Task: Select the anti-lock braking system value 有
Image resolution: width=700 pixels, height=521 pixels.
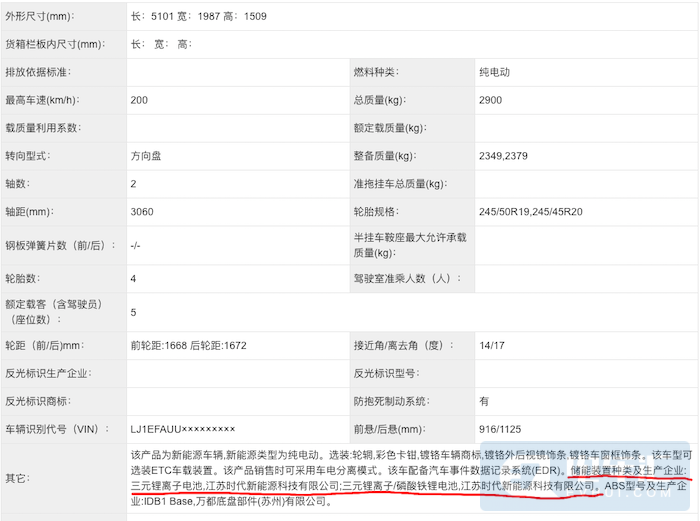Action: pyautogui.click(x=484, y=401)
